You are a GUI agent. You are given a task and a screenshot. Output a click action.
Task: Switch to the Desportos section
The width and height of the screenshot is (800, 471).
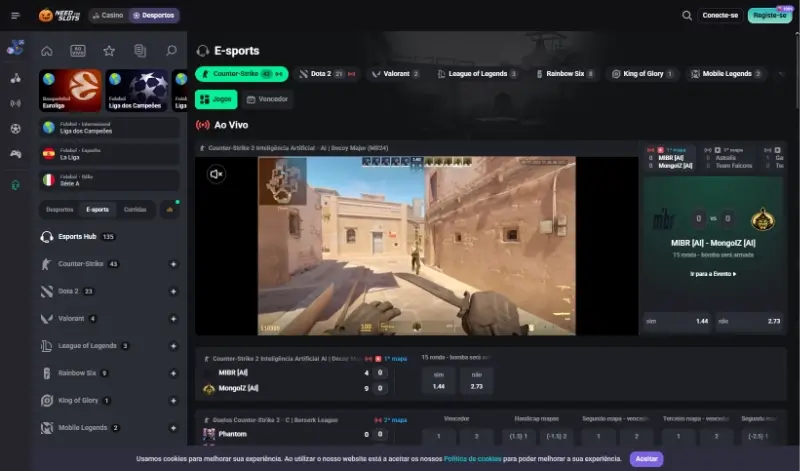[x=154, y=15]
